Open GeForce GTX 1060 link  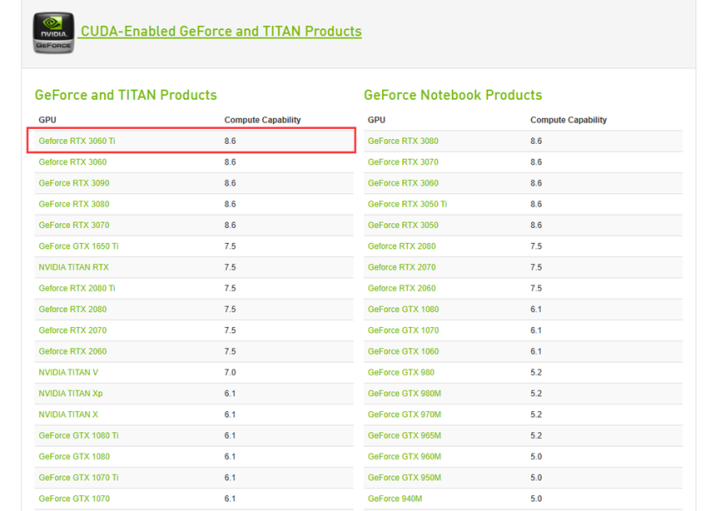click(403, 352)
